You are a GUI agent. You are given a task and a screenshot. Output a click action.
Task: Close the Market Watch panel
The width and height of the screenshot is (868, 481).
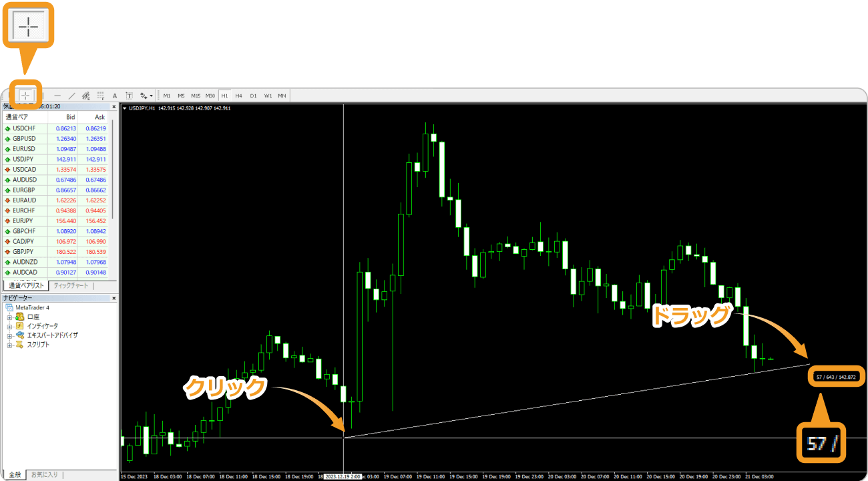114,106
